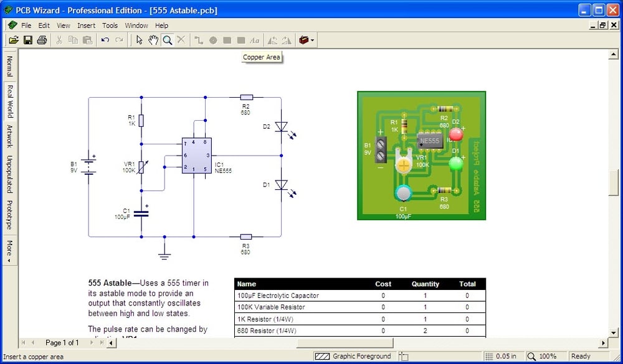Go to first page navigation arrow
The width and height of the screenshot is (623, 364).
(x=24, y=343)
